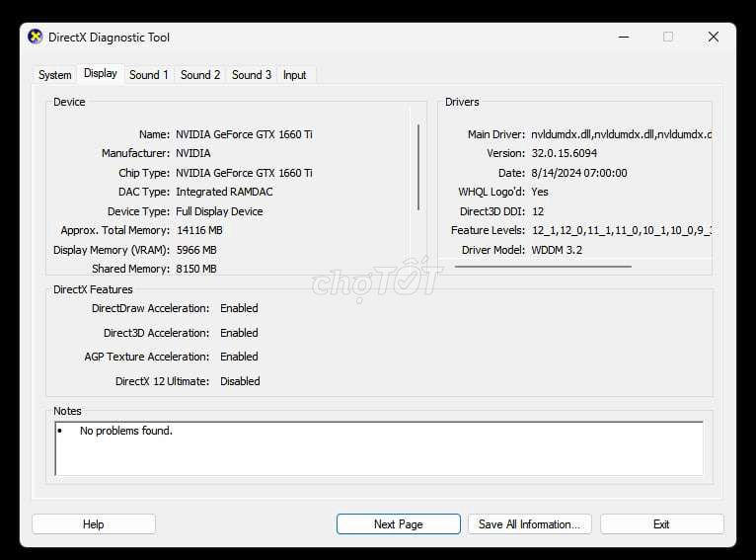Screen dimensions: 756x560
Task: Click the shared memory value 8150 MB
Action: pos(196,269)
